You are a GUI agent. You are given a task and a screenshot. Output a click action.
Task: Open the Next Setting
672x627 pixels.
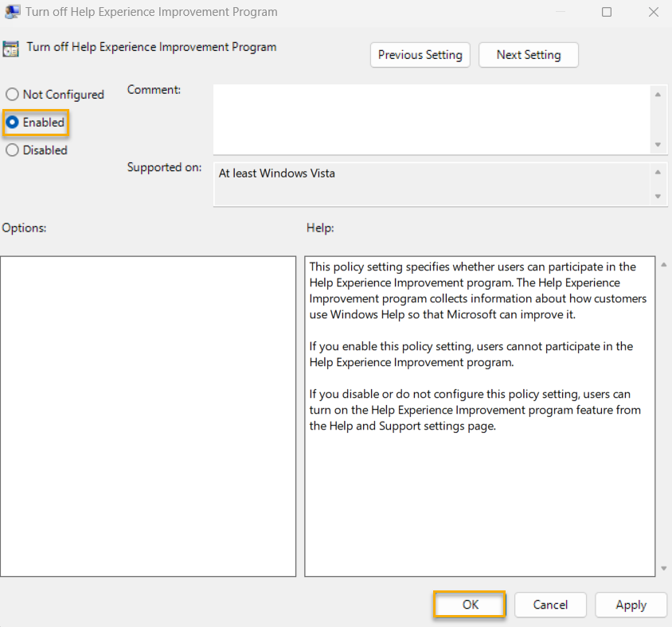click(528, 55)
